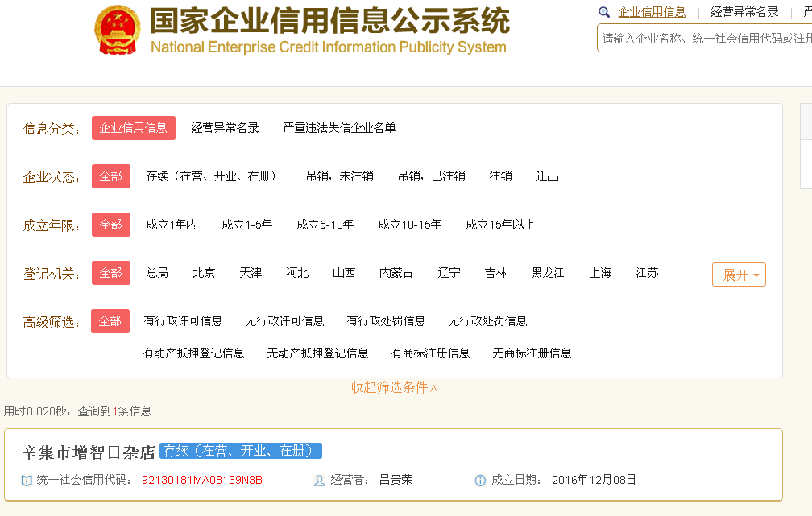
Task: Click the 用时0.028秒 query result summary
Action: point(77,411)
